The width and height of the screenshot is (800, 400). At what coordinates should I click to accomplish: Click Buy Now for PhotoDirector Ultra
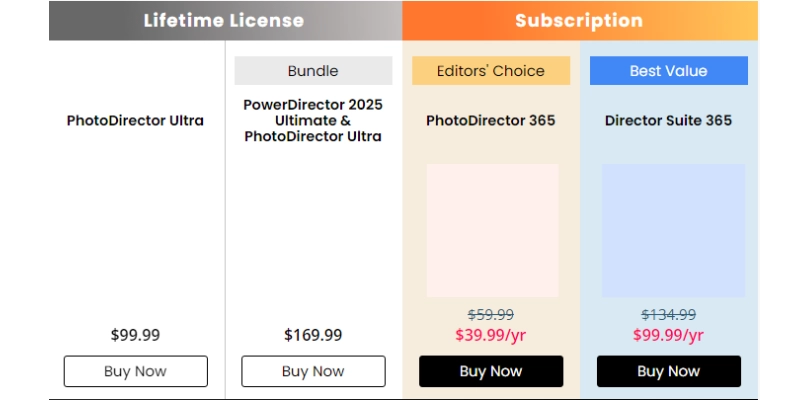[136, 371]
